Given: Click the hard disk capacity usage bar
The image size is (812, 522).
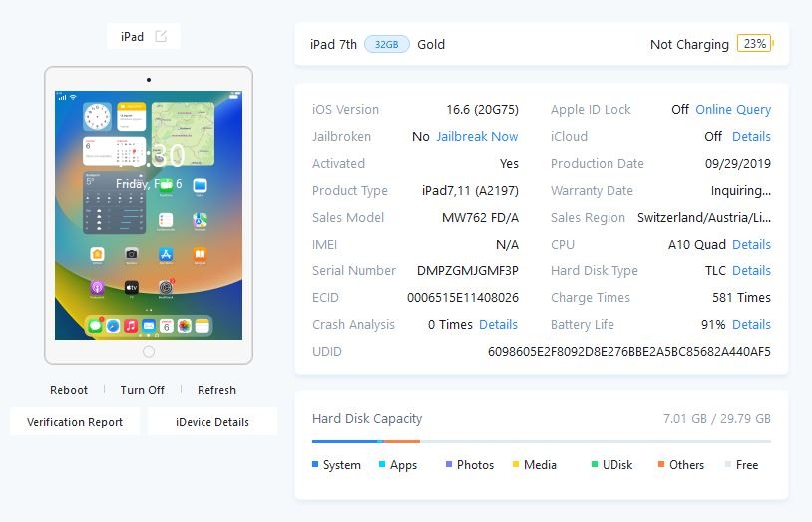Looking at the screenshot, I should pos(542,441).
